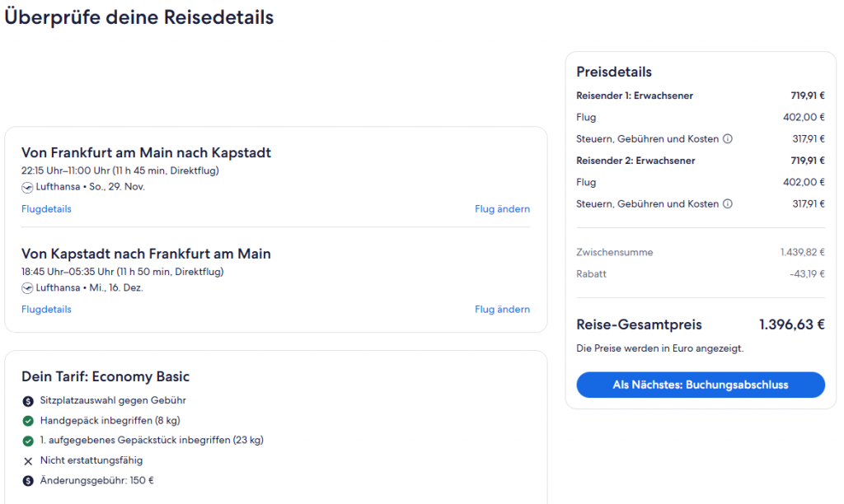Click the Rabatt value -43,19 €
Screen dimensions: 844x504
pos(806,274)
